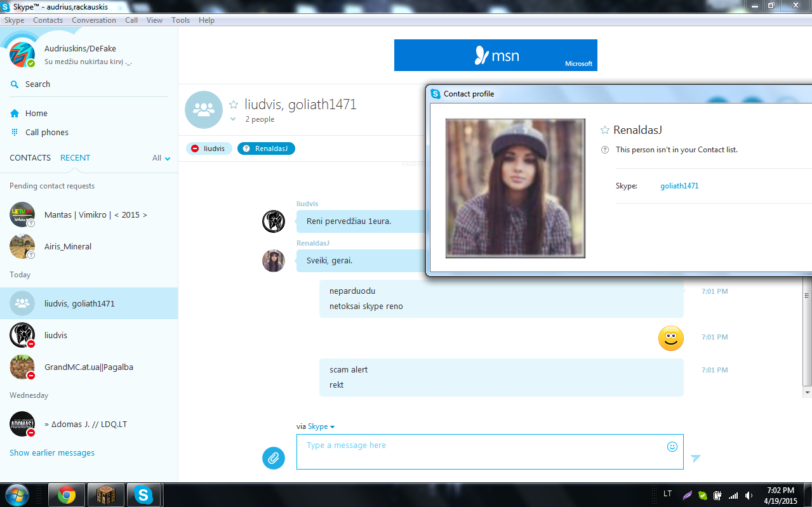Screen dimensions: 812x507
Task: Expand the All contacts filter dropdown
Action: tap(161, 158)
